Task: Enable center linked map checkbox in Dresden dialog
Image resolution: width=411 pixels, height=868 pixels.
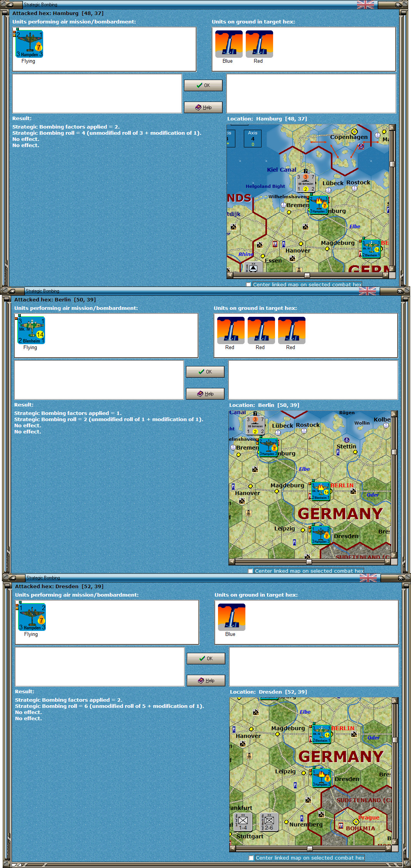Action: [x=251, y=858]
